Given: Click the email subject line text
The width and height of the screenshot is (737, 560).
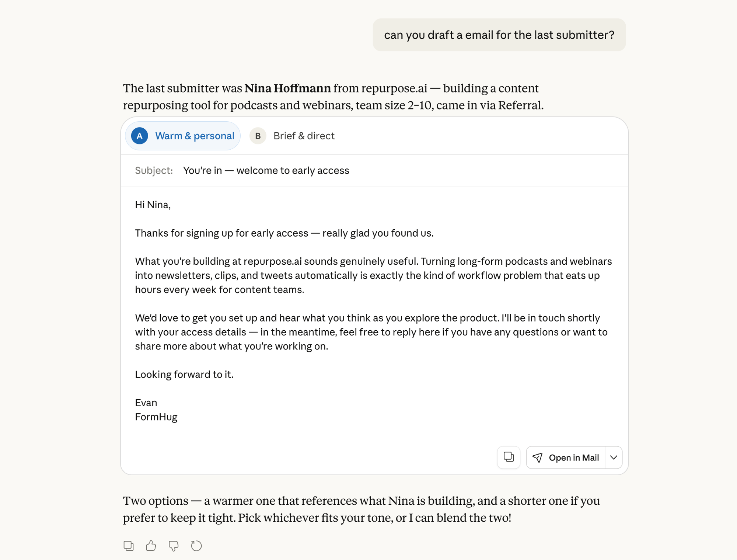Looking at the screenshot, I should [266, 170].
